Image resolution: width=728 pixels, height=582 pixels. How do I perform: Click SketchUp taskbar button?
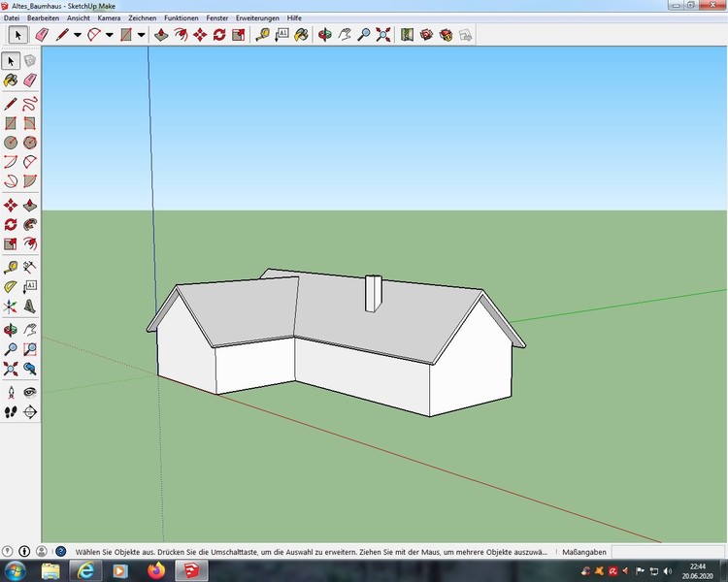[191, 570]
